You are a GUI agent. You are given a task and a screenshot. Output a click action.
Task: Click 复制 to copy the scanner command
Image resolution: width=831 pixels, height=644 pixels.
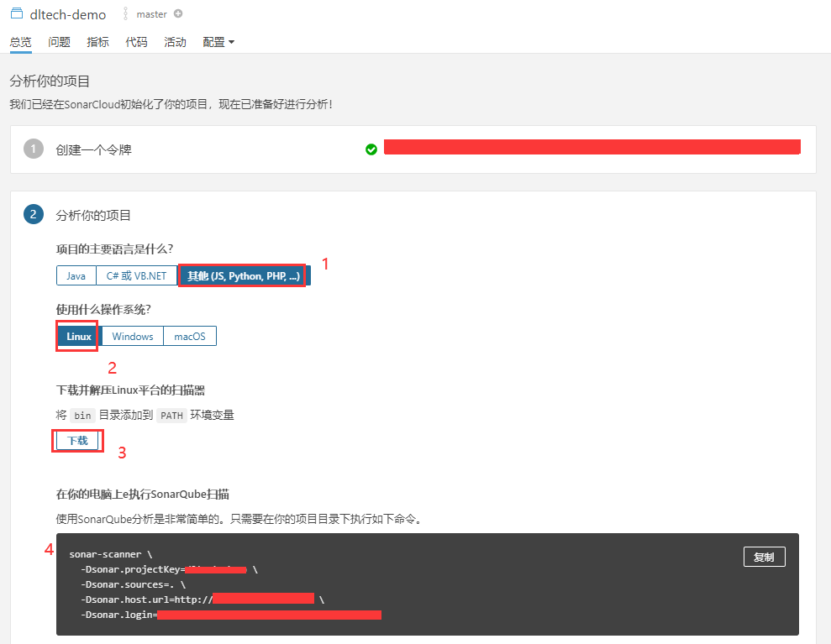click(x=764, y=556)
